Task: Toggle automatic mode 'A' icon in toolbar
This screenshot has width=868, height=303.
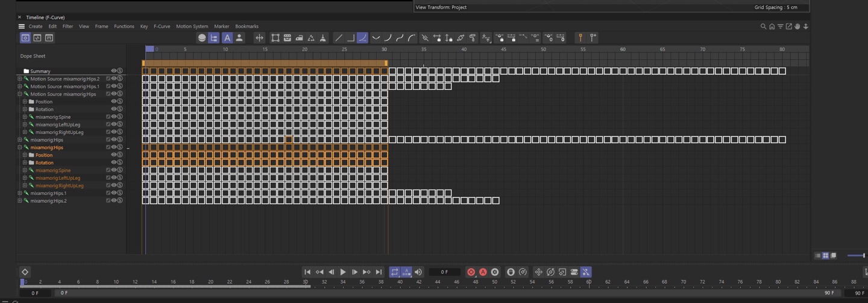Action: tap(227, 38)
